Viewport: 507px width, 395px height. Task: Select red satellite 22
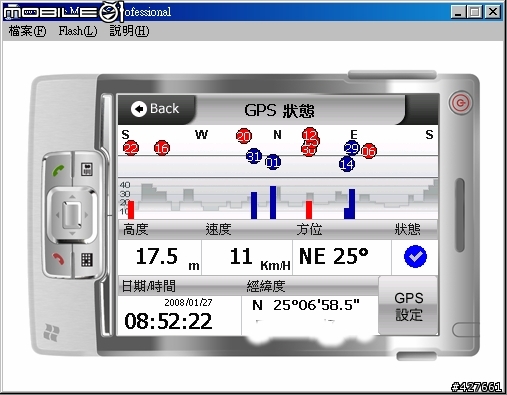(131, 148)
